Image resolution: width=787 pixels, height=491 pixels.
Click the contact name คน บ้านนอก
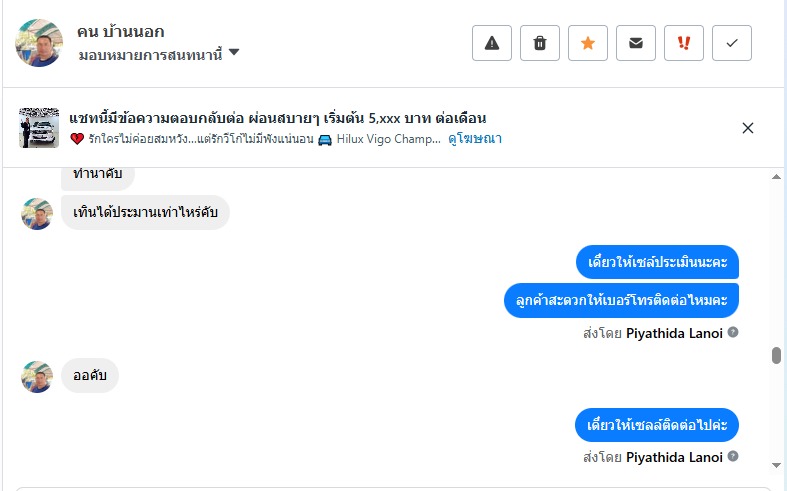(x=120, y=32)
